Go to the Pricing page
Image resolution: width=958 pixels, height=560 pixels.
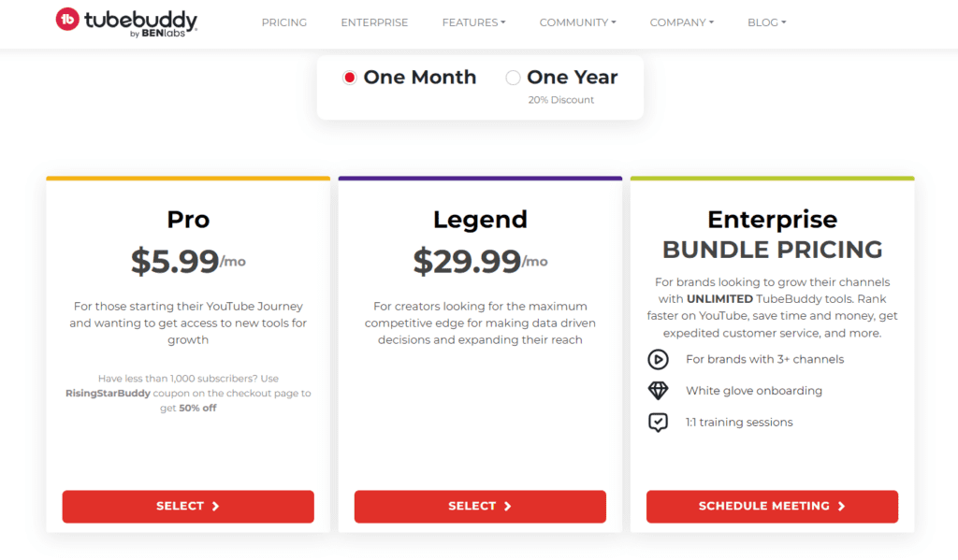point(283,22)
